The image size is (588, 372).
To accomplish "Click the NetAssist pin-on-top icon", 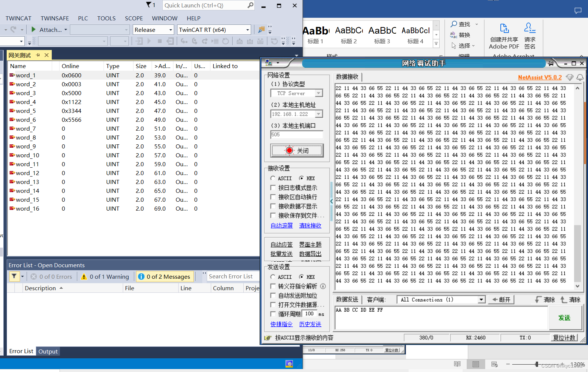I will (551, 63).
